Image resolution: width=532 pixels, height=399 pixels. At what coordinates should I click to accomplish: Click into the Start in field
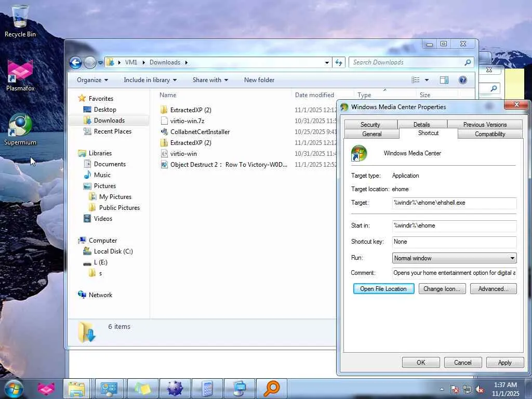click(454, 225)
